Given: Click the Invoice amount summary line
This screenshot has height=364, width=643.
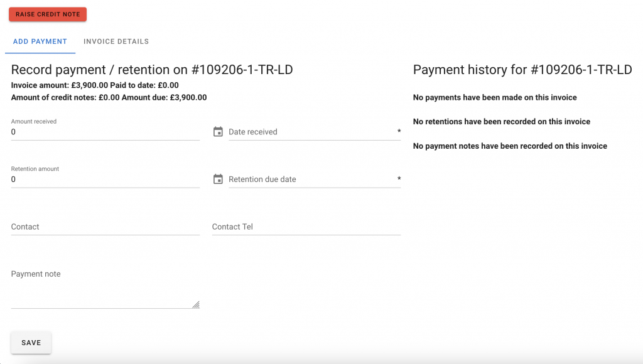Looking at the screenshot, I should [95, 85].
